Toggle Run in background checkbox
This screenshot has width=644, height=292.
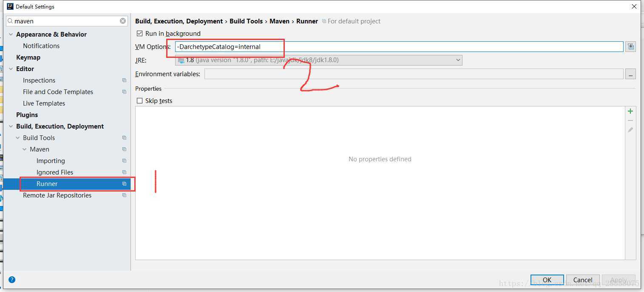point(139,33)
